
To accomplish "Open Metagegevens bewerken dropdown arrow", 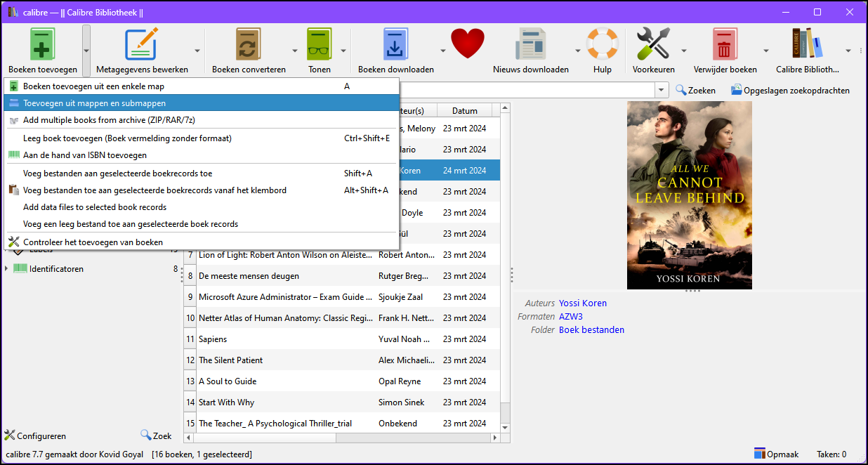I will (197, 51).
